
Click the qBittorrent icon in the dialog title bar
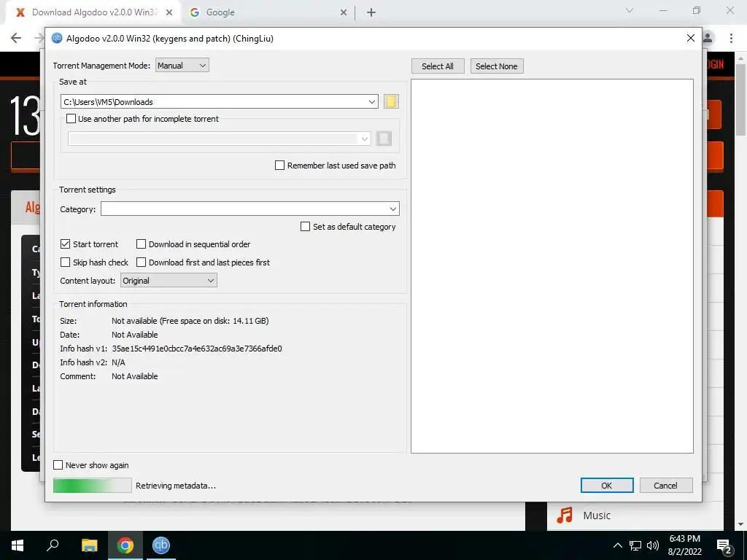(x=57, y=38)
